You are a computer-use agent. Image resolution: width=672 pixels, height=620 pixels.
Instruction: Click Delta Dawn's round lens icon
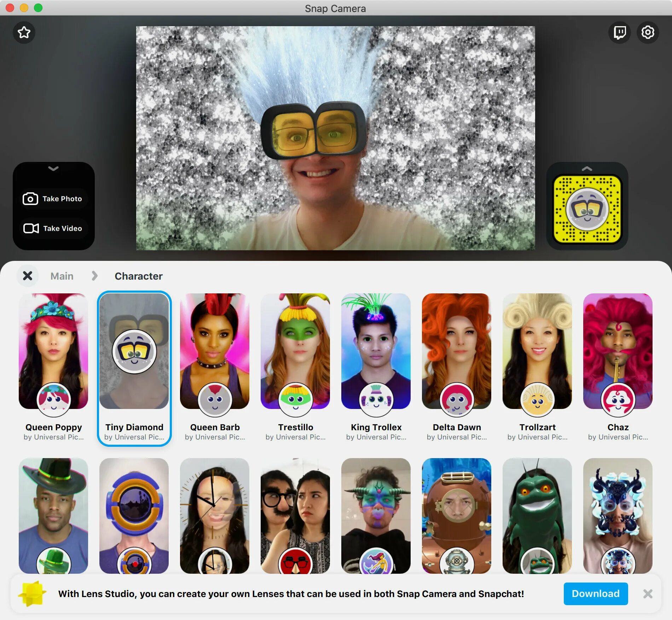[457, 400]
